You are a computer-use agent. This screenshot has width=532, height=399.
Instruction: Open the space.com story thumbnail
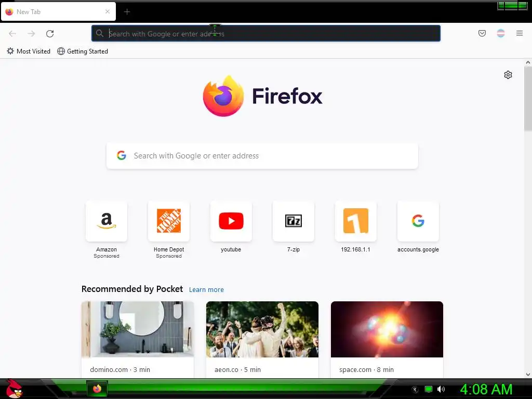(x=387, y=329)
